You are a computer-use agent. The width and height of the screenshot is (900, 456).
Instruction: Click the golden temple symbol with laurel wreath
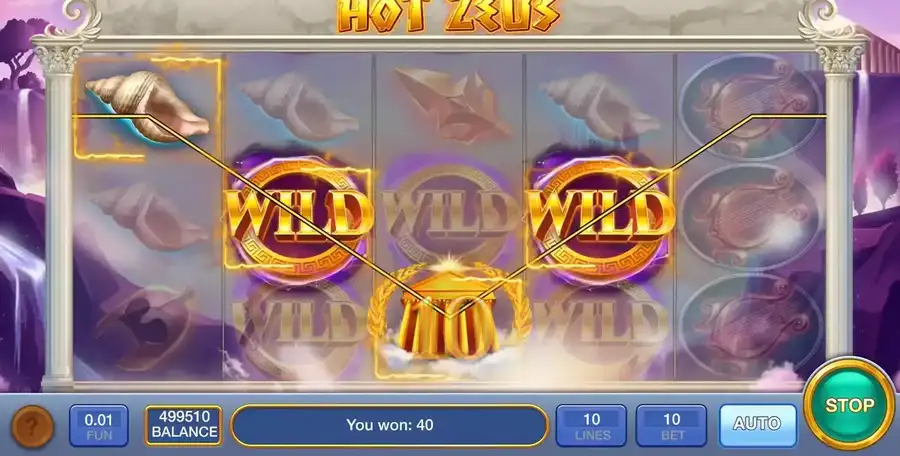[x=449, y=315]
